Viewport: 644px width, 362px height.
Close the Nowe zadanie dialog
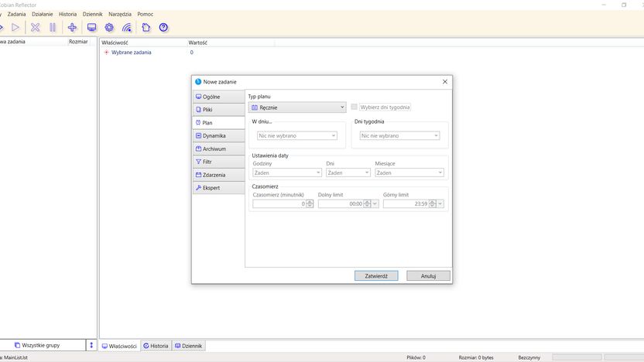445,82
